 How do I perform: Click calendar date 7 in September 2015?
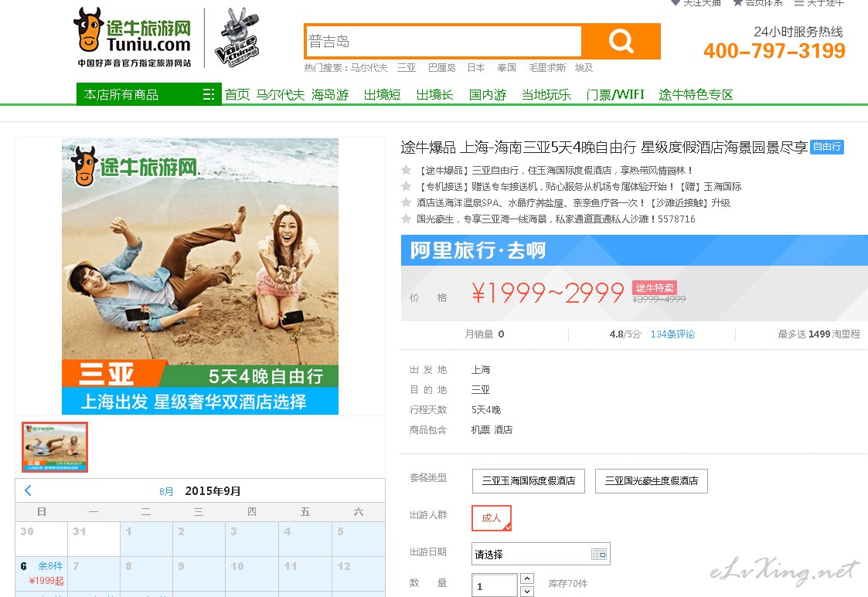click(94, 573)
